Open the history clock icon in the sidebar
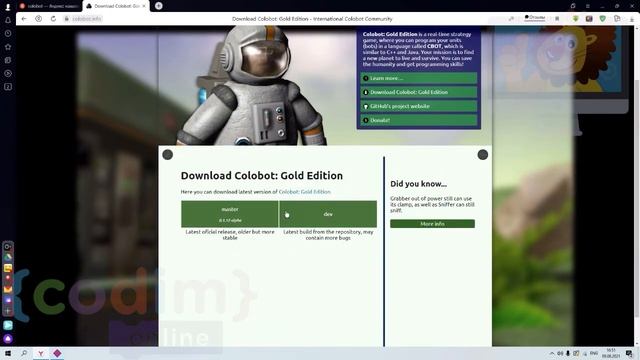The width and height of the screenshot is (640, 360). point(8,33)
